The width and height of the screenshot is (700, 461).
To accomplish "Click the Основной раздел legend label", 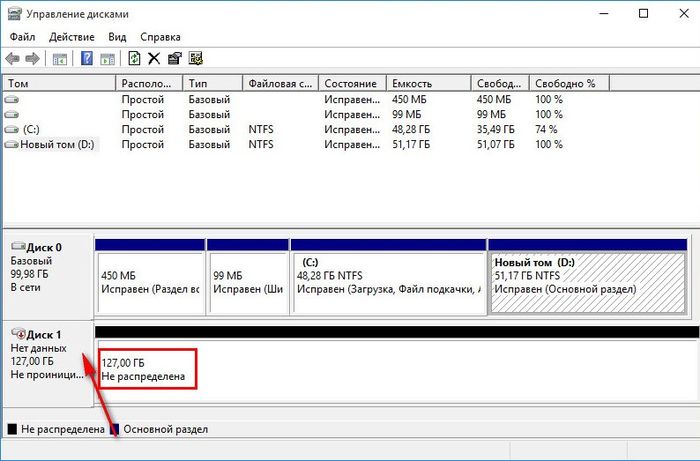I will point(166,429).
